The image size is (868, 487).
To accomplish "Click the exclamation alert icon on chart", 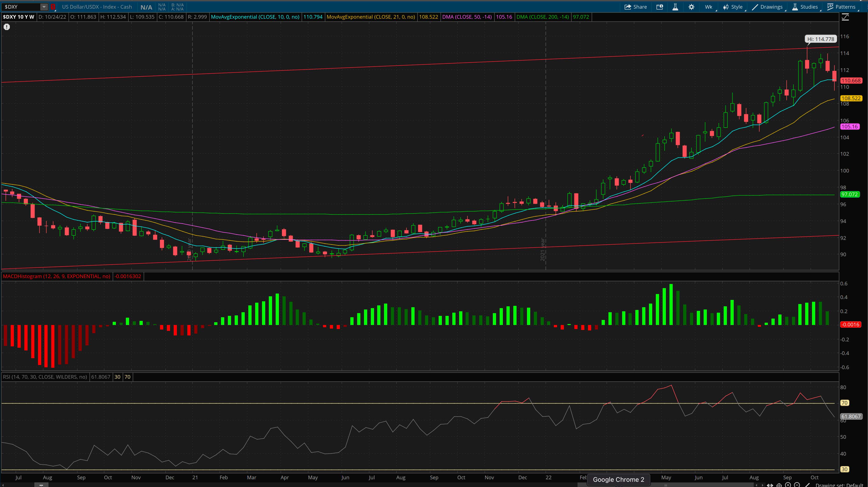I will tap(7, 27).
